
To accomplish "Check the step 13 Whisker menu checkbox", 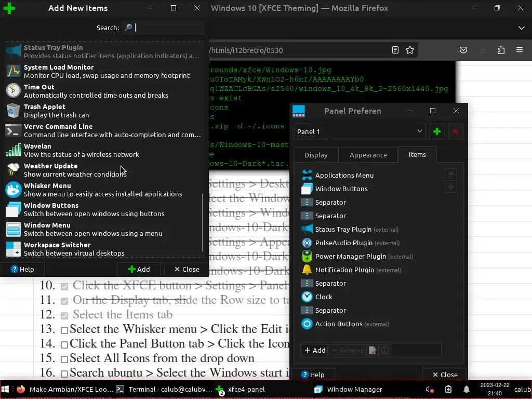I will click(x=64, y=330).
